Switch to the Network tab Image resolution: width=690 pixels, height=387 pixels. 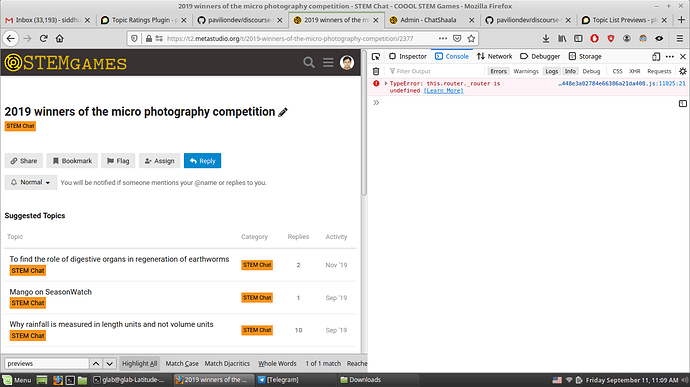[495, 56]
